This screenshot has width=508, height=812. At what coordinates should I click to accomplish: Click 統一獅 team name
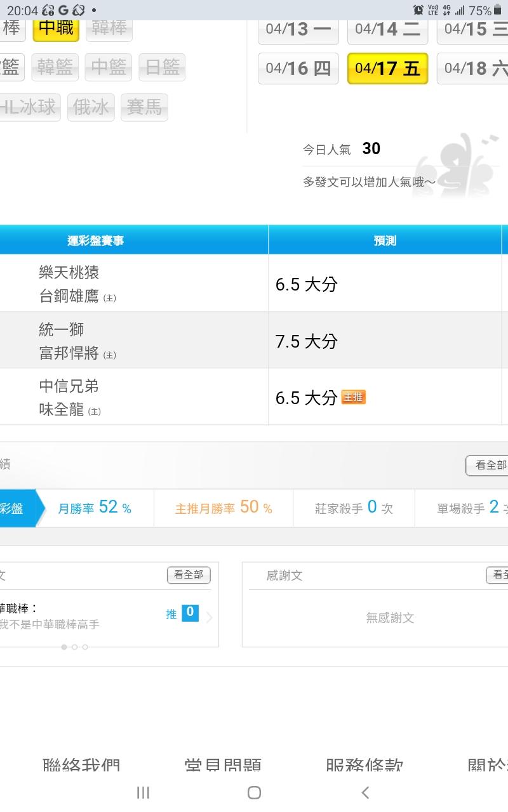click(x=62, y=329)
